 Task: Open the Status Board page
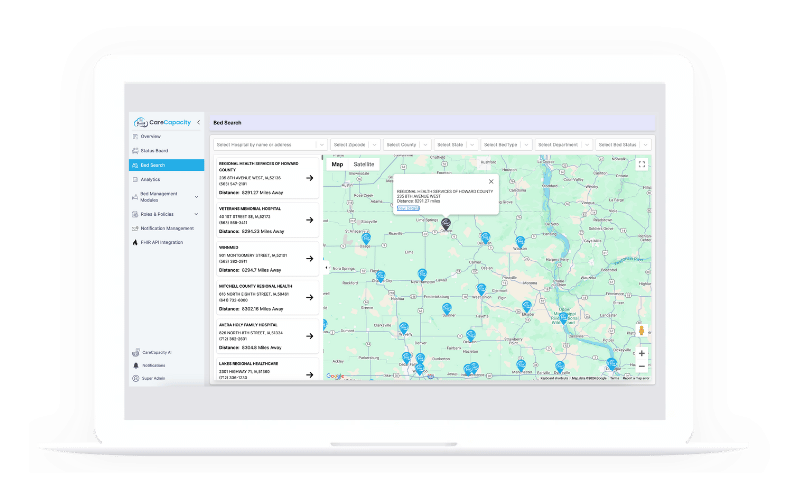(153, 150)
